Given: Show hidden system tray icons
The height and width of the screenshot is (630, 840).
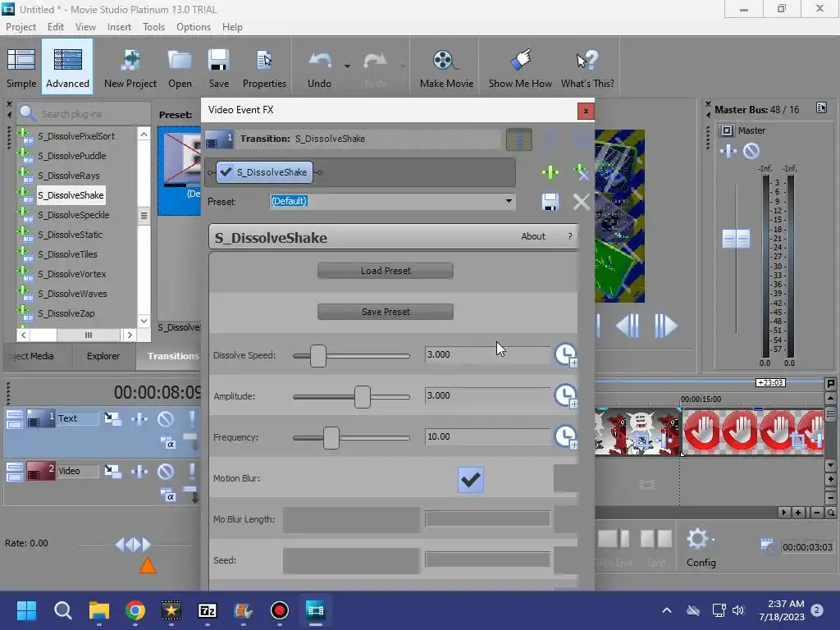Looking at the screenshot, I should coord(666,610).
